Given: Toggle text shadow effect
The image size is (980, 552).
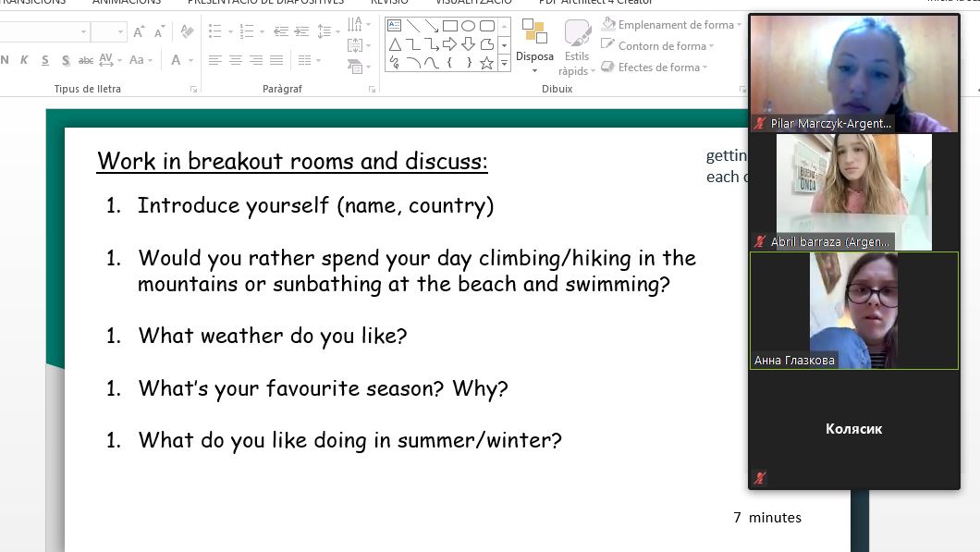Looking at the screenshot, I should pos(66,60).
